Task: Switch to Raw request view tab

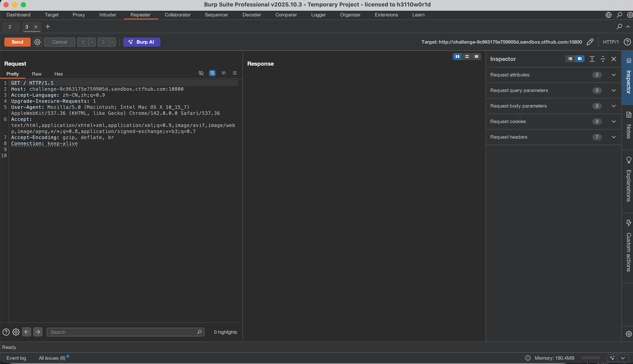Action: (x=37, y=74)
